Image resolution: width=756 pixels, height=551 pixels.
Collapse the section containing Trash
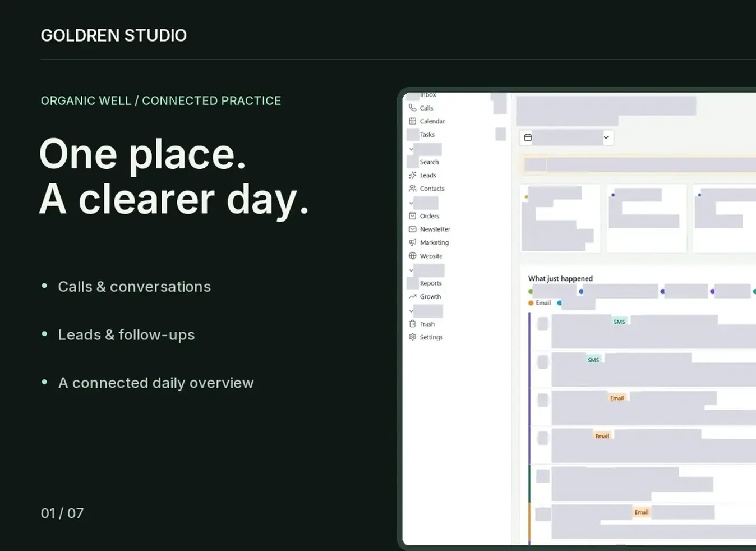(411, 311)
